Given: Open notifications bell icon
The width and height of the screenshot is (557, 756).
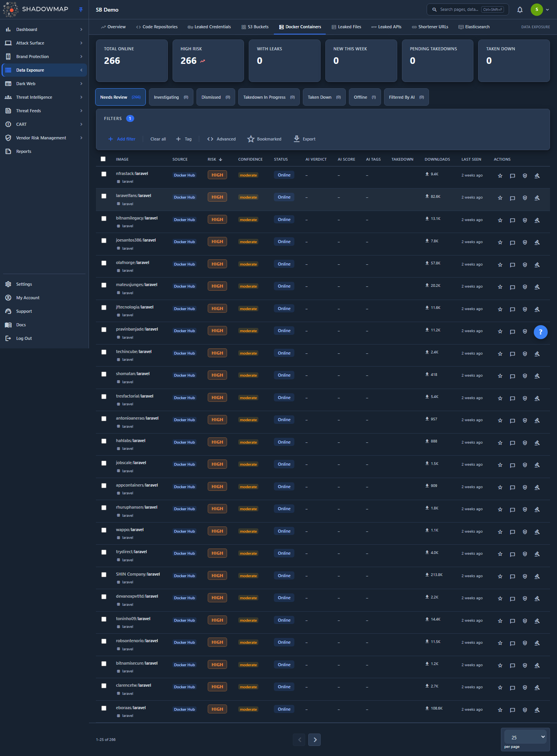Looking at the screenshot, I should click(520, 10).
